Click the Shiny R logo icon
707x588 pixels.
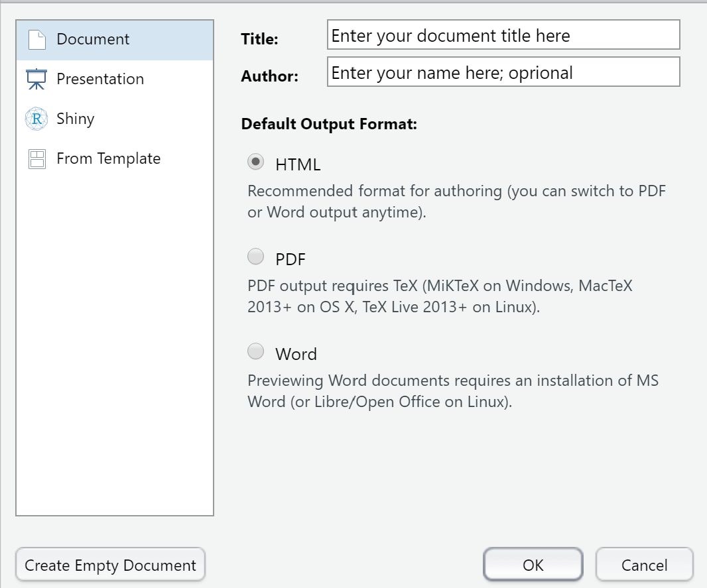click(x=36, y=119)
